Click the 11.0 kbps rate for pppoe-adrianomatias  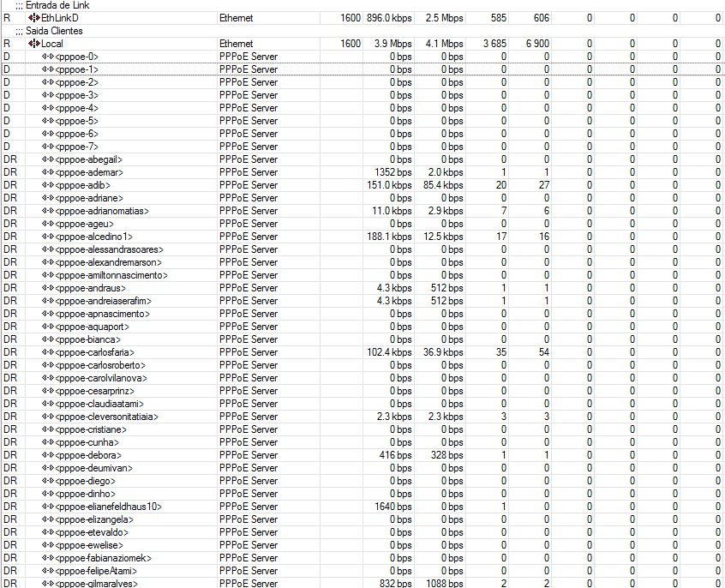[392, 212]
